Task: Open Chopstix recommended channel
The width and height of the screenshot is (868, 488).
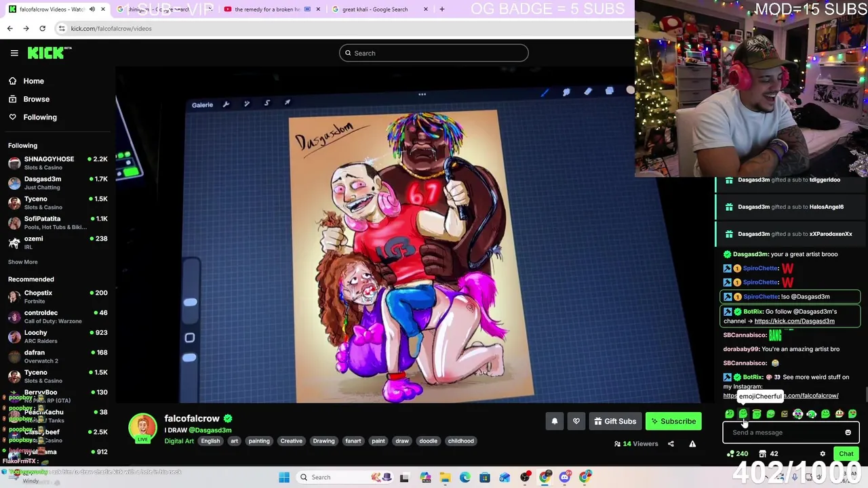Action: click(x=58, y=296)
